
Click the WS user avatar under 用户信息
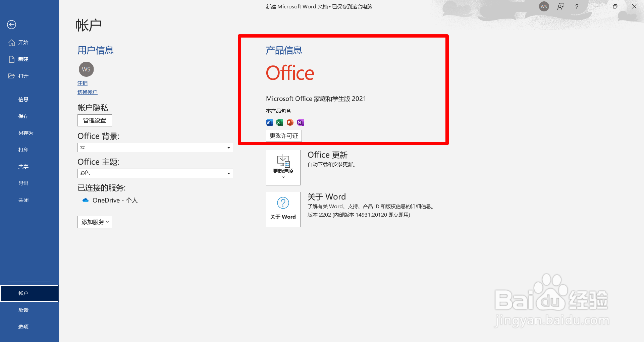tap(86, 69)
